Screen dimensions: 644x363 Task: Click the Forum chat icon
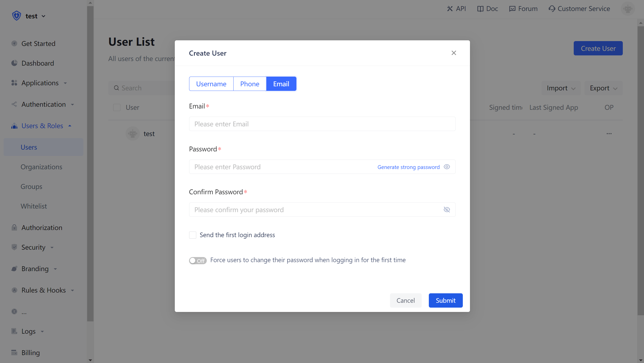click(512, 9)
